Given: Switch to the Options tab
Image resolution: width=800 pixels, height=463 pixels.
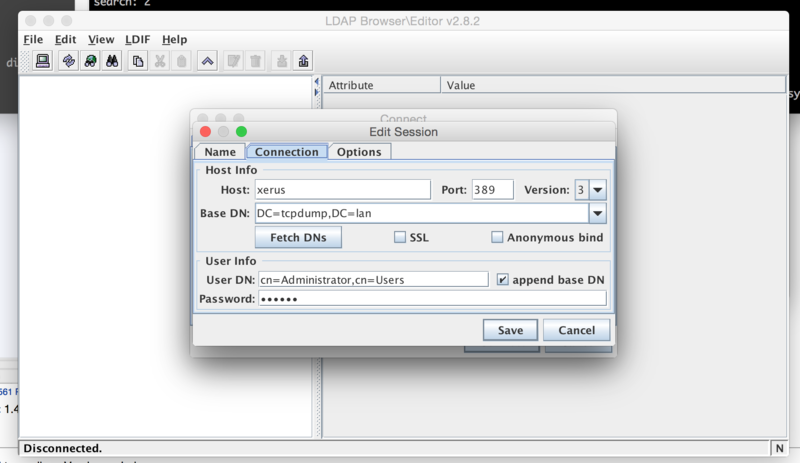Looking at the screenshot, I should pos(359,152).
